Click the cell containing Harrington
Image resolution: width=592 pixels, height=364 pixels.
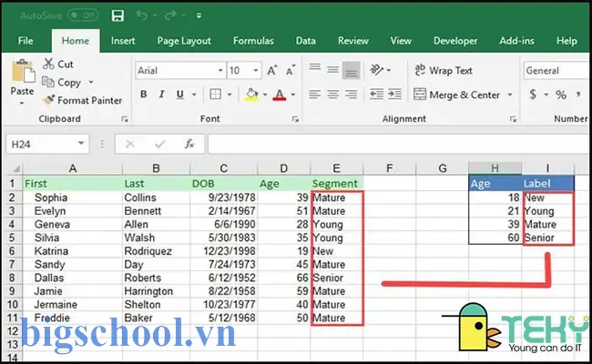[156, 291]
